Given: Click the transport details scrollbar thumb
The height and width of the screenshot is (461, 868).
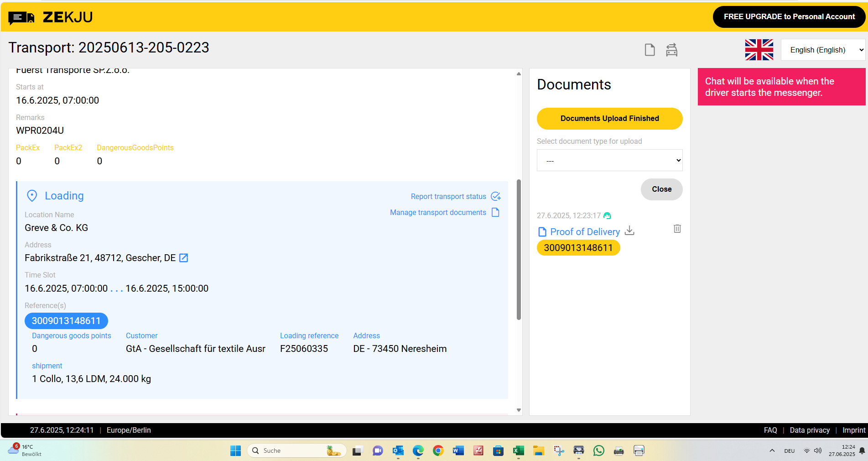Looking at the screenshot, I should tap(519, 250).
